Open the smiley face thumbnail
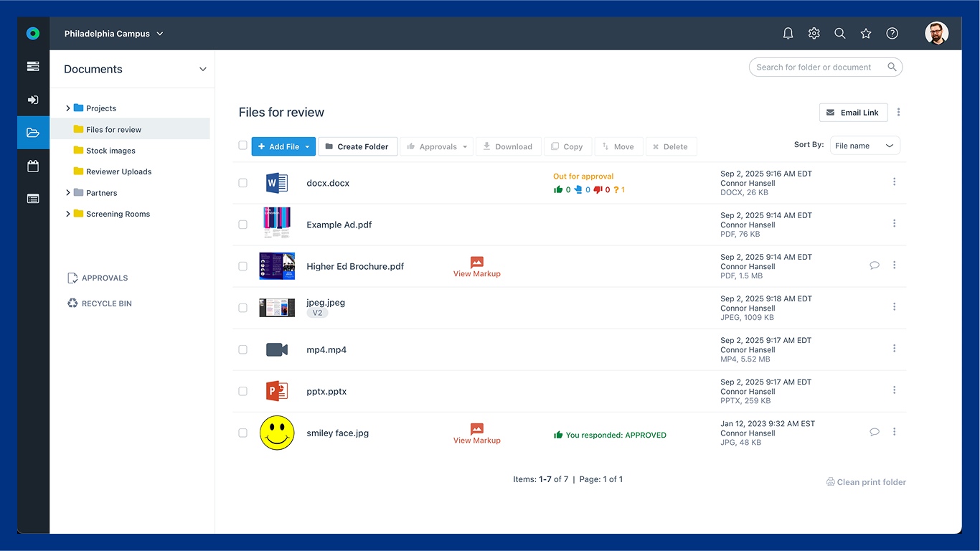This screenshot has width=980, height=551. click(277, 433)
